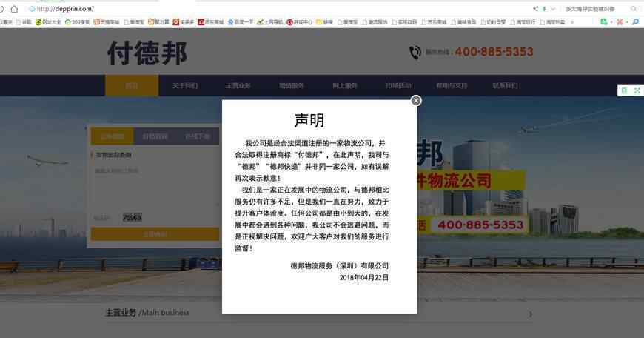Close the 声明 popup dialog

click(416, 100)
